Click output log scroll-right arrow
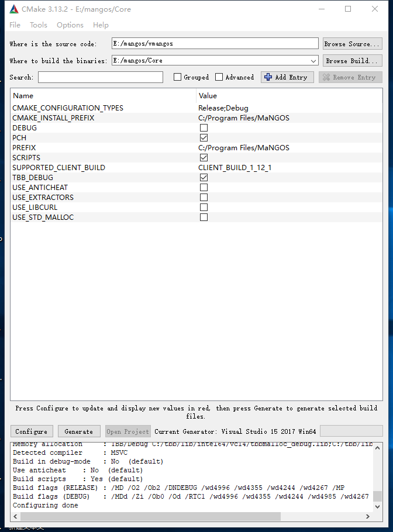The width and height of the screenshot is (393, 532). point(367,516)
